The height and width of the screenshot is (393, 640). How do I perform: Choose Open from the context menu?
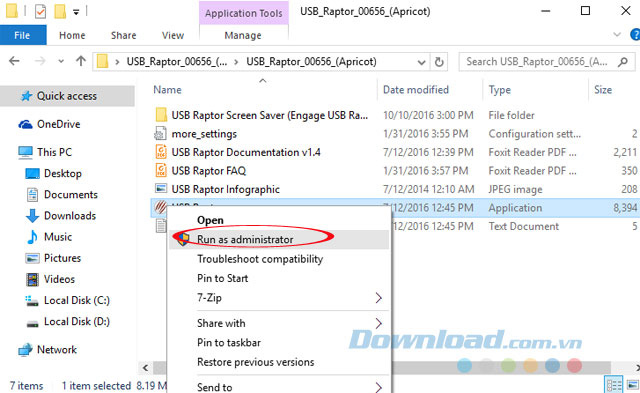(210, 220)
